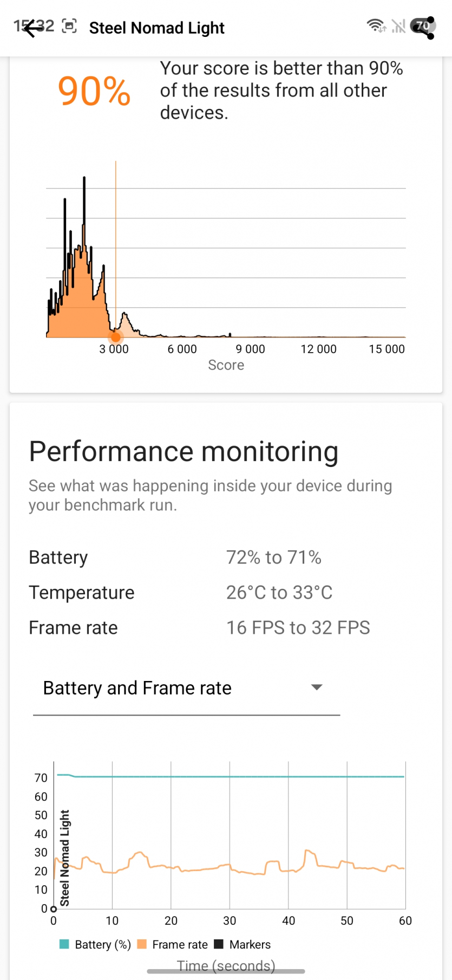Tap the Performance monitoring heading
This screenshot has height=980, width=452.
(x=184, y=452)
